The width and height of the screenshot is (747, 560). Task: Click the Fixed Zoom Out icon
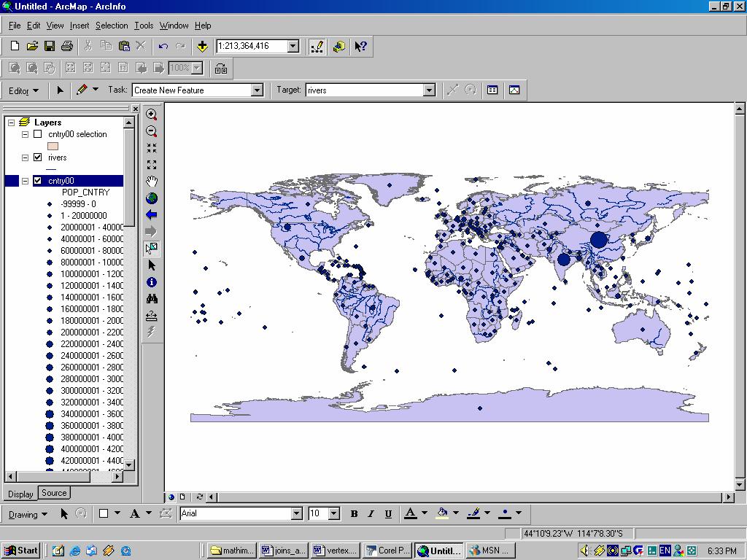coord(152,165)
